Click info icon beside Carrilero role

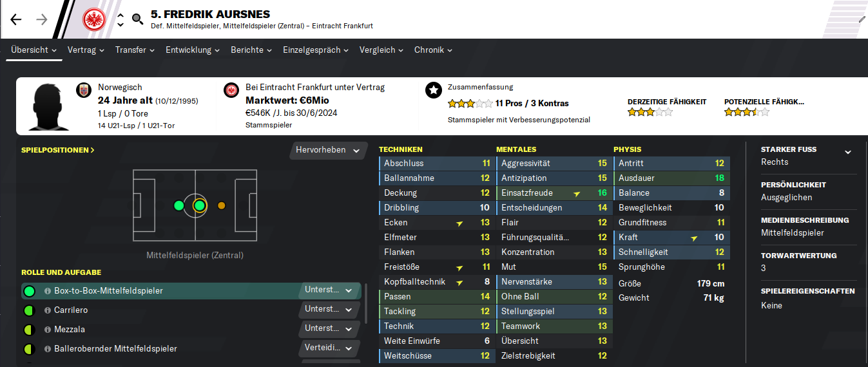pyautogui.click(x=47, y=310)
